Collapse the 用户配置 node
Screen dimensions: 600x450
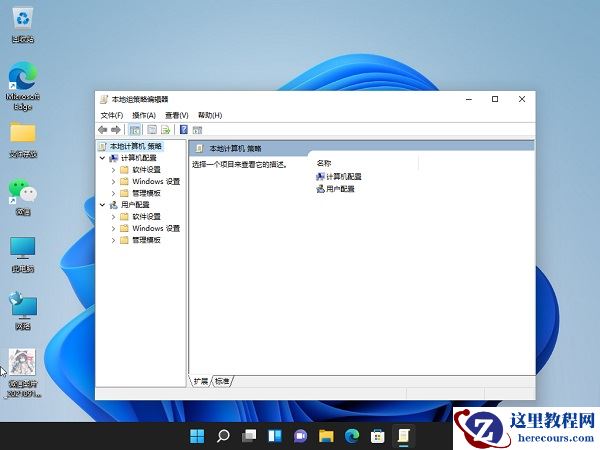click(x=103, y=205)
